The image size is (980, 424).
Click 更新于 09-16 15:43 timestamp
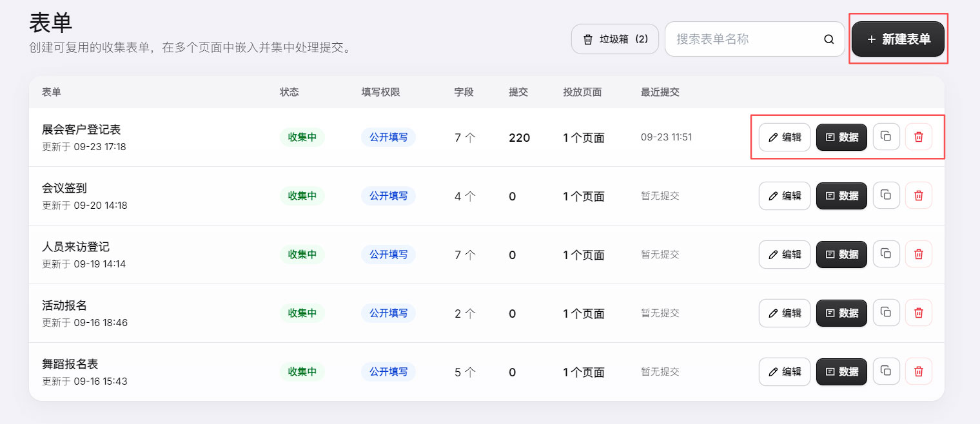[x=84, y=381]
